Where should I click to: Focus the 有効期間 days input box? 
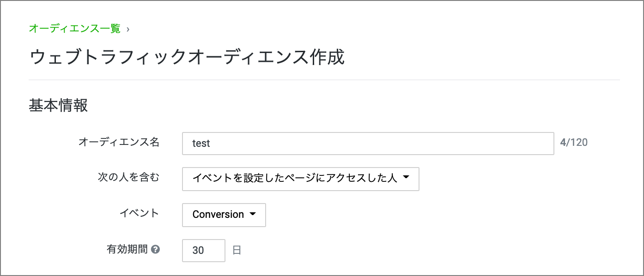203,251
